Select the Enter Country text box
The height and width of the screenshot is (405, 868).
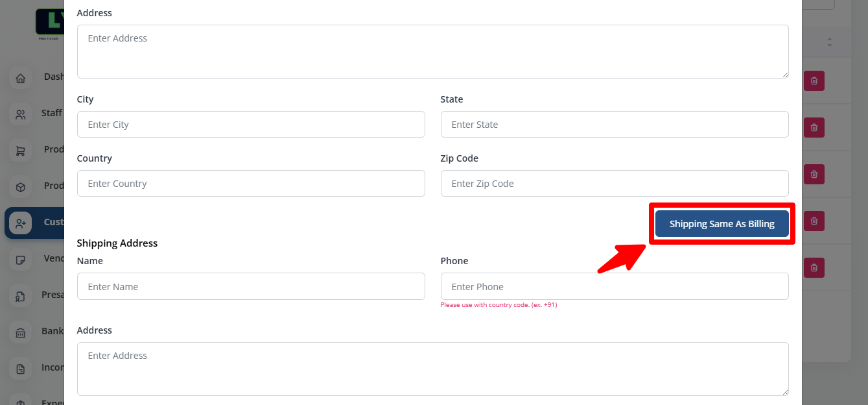(x=251, y=184)
